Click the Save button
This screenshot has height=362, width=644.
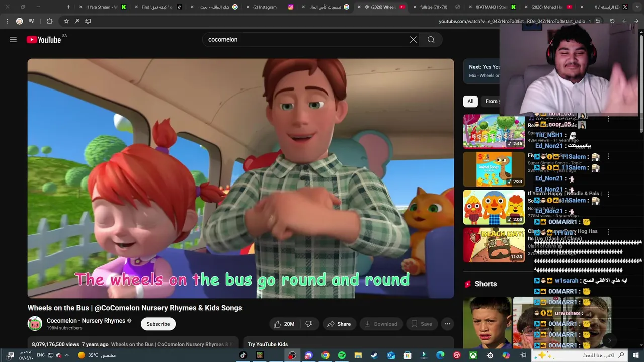coord(422,324)
